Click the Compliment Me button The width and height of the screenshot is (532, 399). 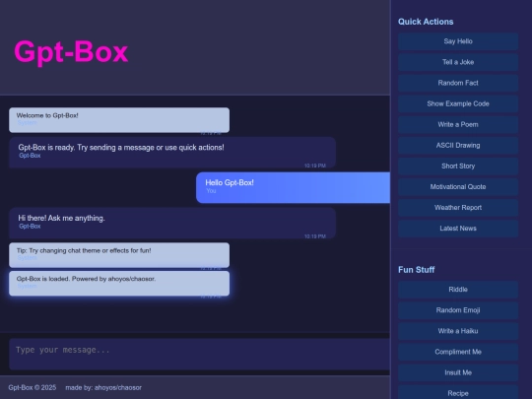click(x=458, y=352)
